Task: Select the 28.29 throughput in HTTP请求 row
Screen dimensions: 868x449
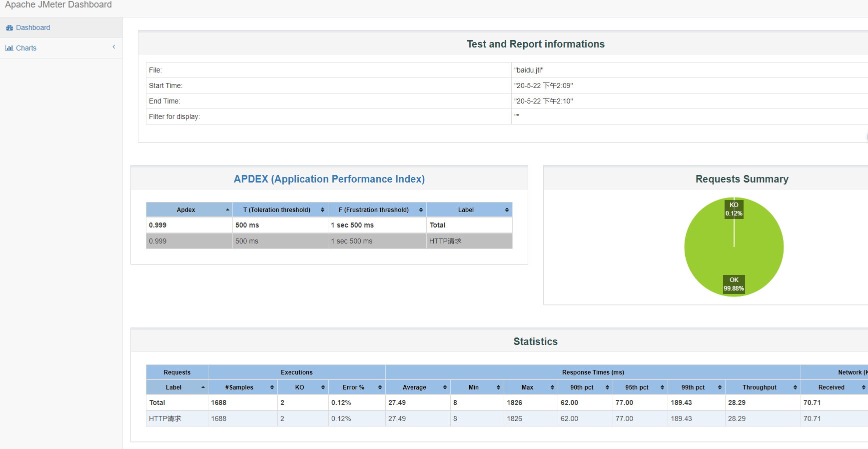Action: click(x=737, y=418)
